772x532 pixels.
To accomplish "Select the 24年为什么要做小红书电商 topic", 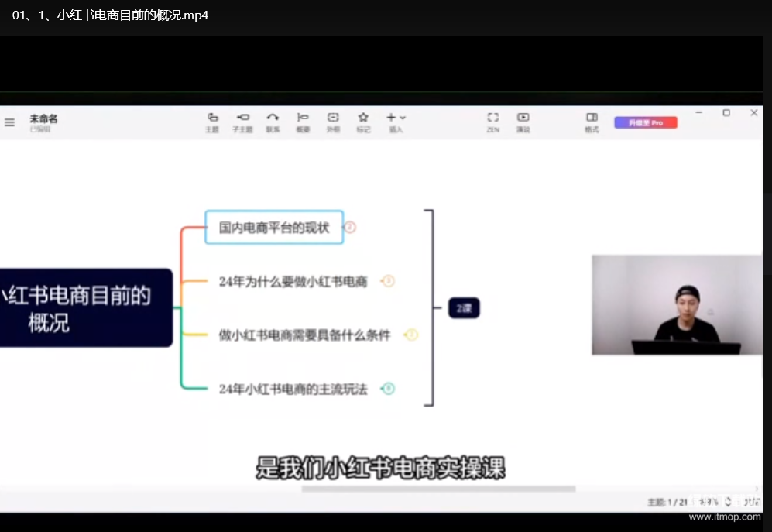I will (x=293, y=281).
